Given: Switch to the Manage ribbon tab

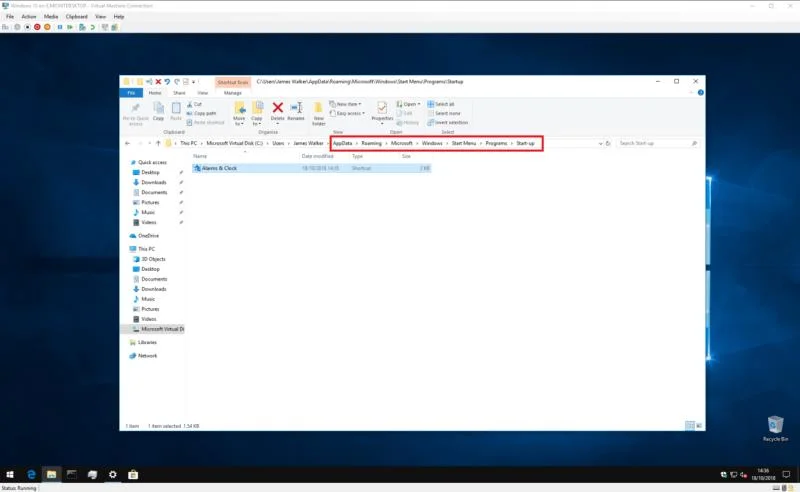Looking at the screenshot, I should 233,93.
